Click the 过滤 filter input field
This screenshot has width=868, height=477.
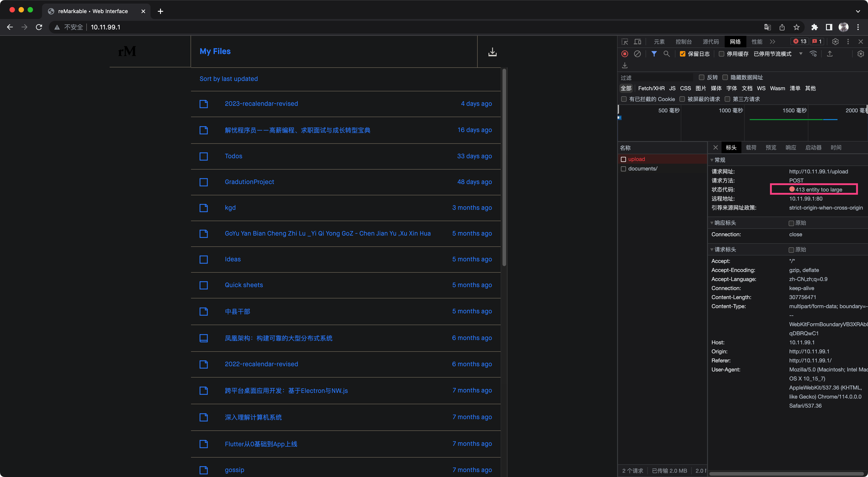coord(656,78)
